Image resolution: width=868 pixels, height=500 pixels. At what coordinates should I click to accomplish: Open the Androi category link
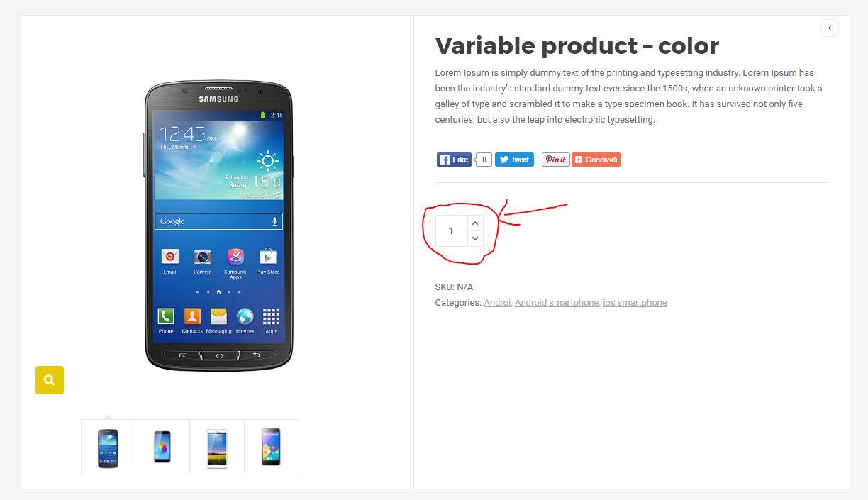[497, 303]
